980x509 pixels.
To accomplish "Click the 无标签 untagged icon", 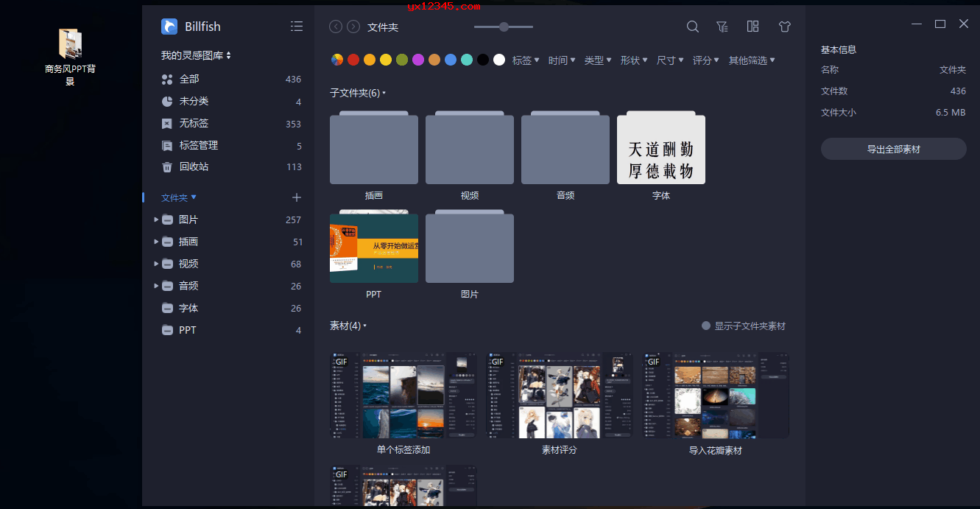I will 167,124.
